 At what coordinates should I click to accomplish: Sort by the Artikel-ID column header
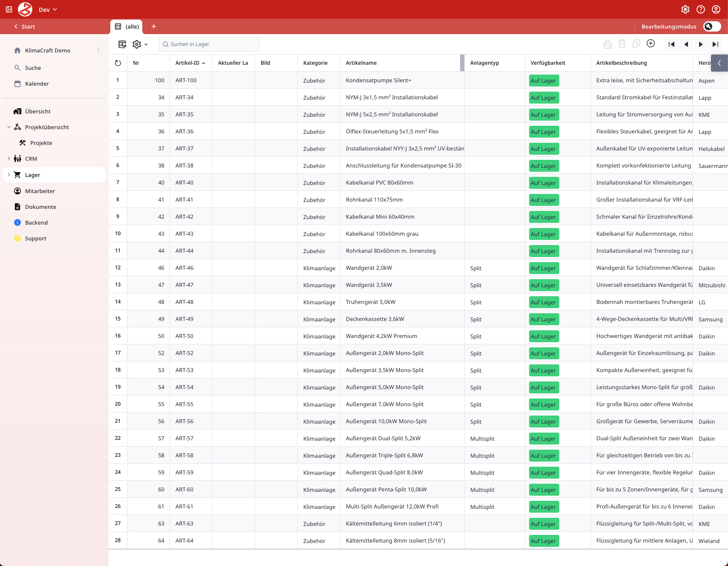tap(187, 63)
